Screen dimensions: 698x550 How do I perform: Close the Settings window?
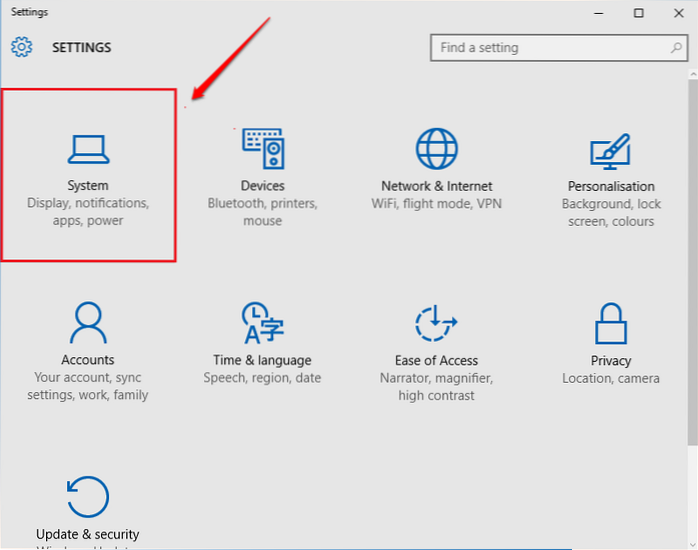point(677,13)
